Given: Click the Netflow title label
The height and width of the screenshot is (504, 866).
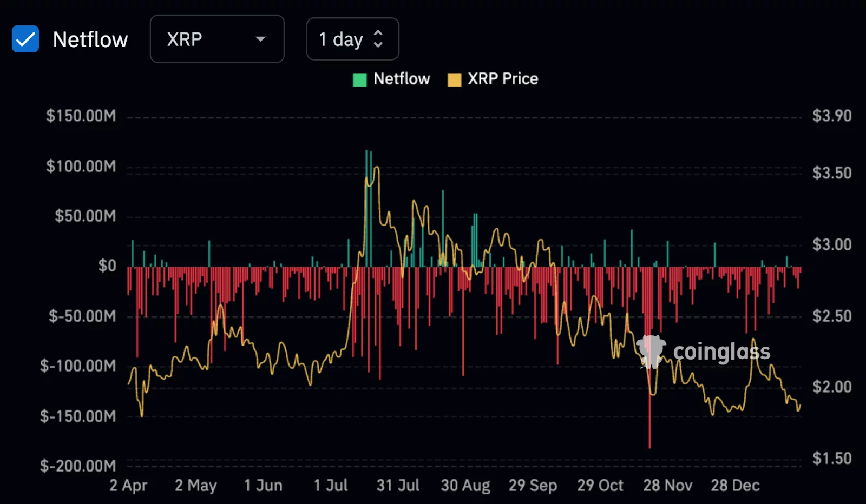Looking at the screenshot, I should [90, 38].
